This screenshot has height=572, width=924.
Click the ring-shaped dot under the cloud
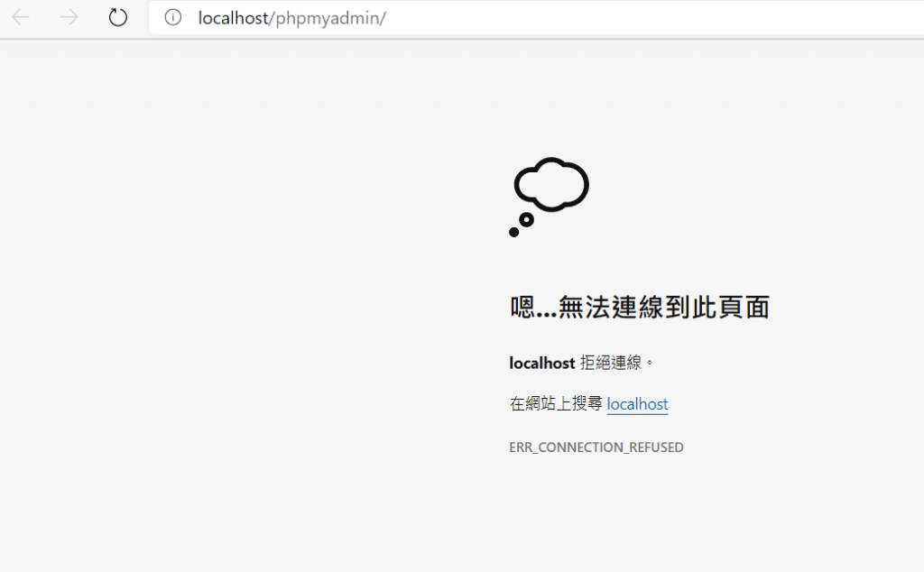[527, 220]
